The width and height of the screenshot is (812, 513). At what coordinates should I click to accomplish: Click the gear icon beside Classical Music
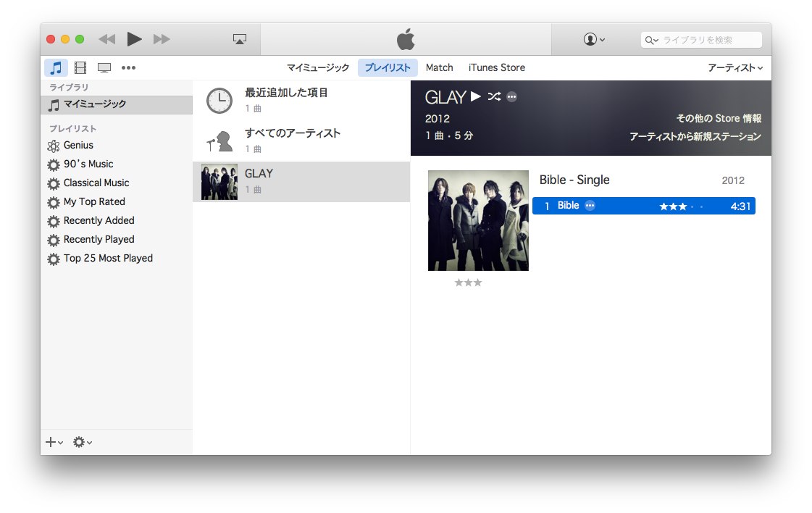tap(54, 183)
